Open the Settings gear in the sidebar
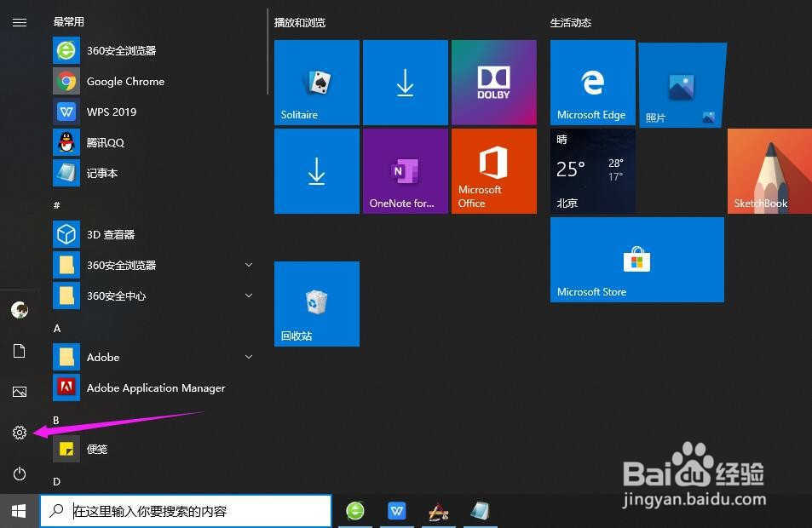 pos(20,433)
